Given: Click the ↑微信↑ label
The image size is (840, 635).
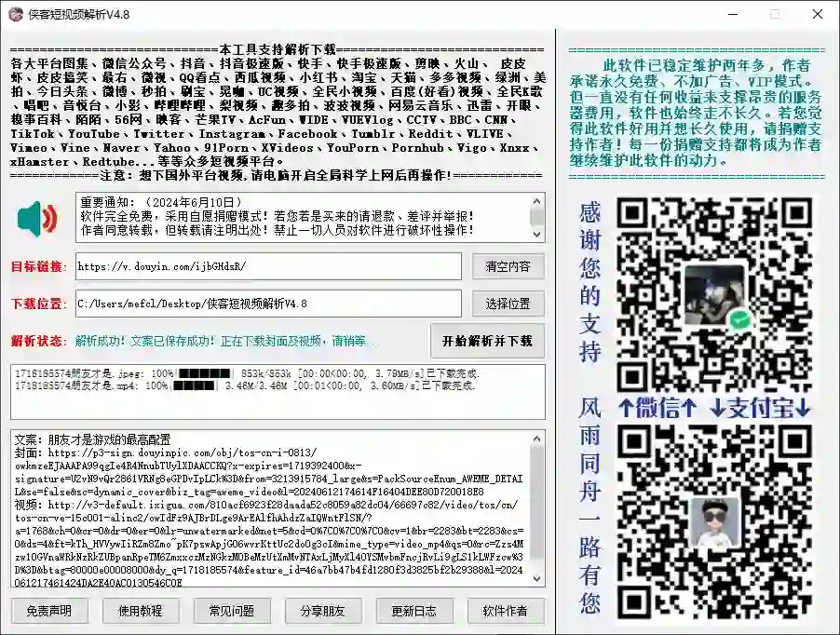Looking at the screenshot, I should pyautogui.click(x=657, y=409).
